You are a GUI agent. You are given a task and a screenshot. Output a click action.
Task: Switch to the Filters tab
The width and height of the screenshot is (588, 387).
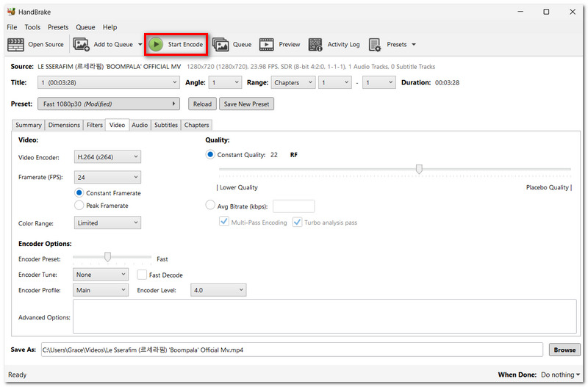point(95,125)
